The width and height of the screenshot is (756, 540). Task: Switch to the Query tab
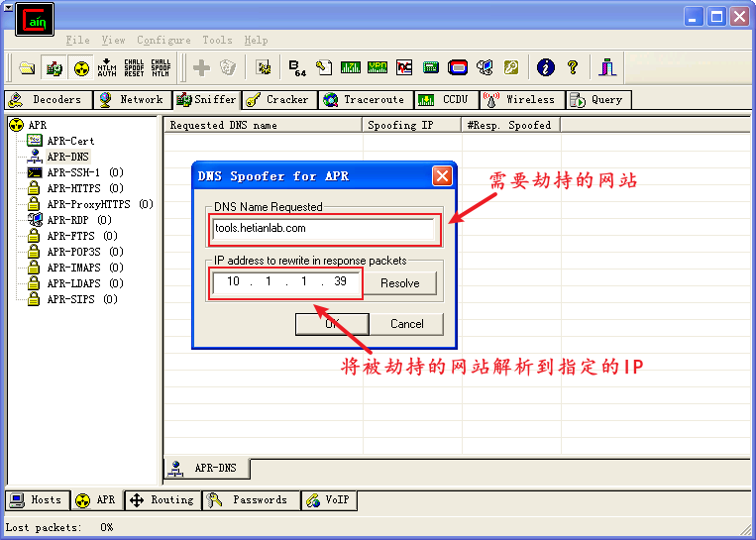point(598,100)
